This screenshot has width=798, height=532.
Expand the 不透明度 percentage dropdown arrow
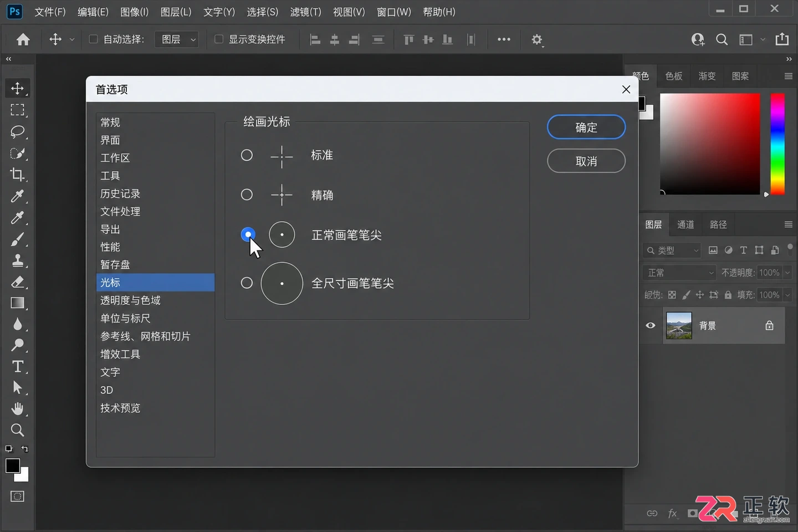(787, 273)
